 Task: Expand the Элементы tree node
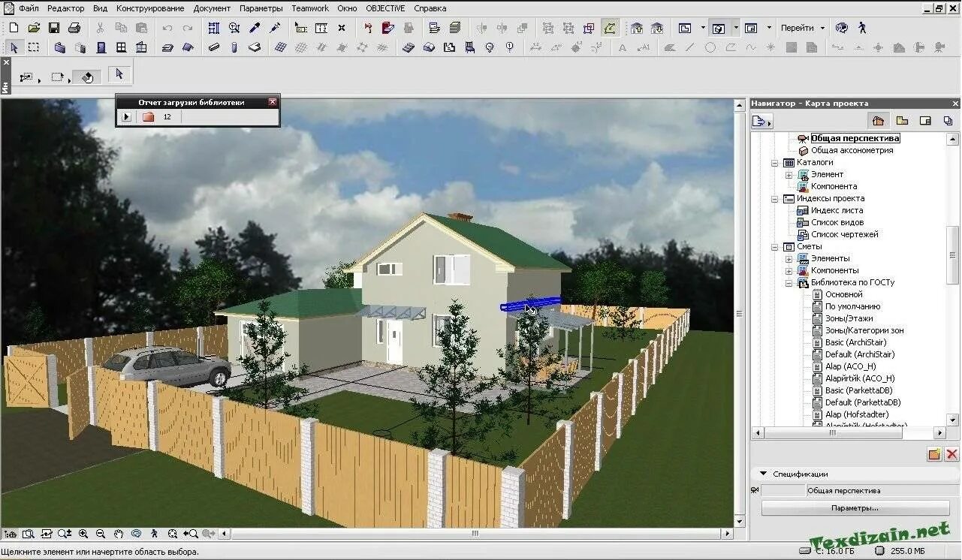tap(789, 258)
